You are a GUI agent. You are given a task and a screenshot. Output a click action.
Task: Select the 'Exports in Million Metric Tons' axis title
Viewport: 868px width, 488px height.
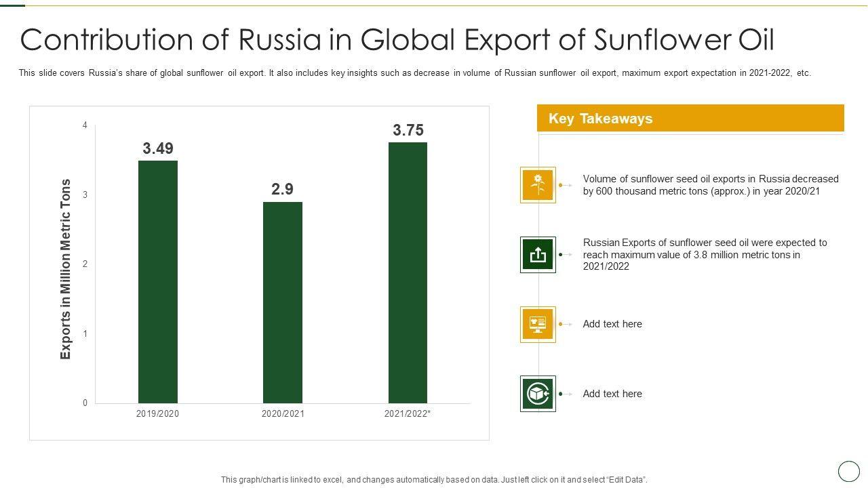[x=66, y=269]
